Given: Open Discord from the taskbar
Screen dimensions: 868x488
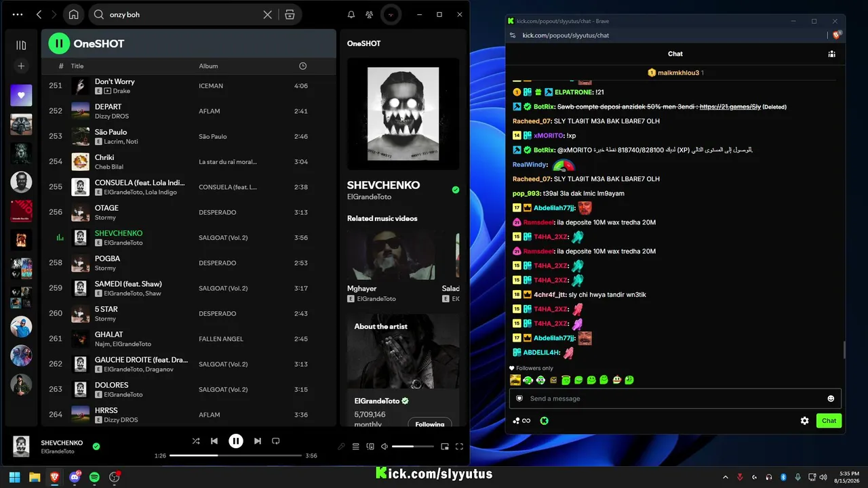Looking at the screenshot, I should (x=75, y=477).
